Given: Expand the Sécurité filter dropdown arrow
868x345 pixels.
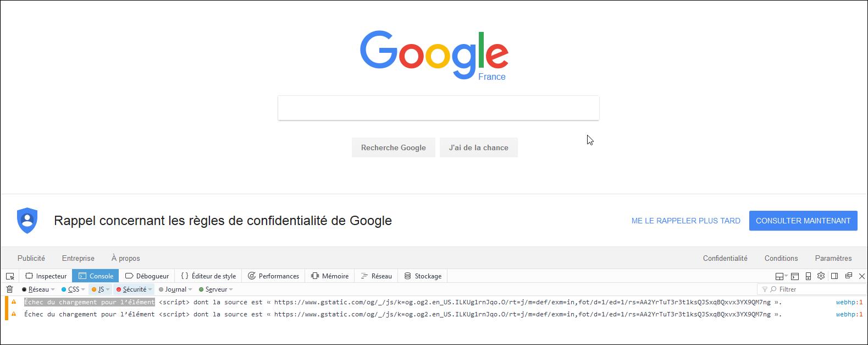Looking at the screenshot, I should pyautogui.click(x=150, y=289).
